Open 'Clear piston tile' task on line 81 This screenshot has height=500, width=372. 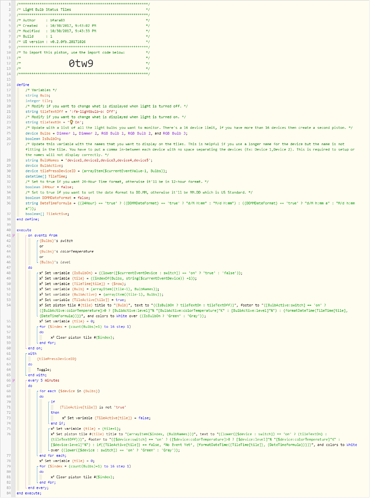(83, 478)
